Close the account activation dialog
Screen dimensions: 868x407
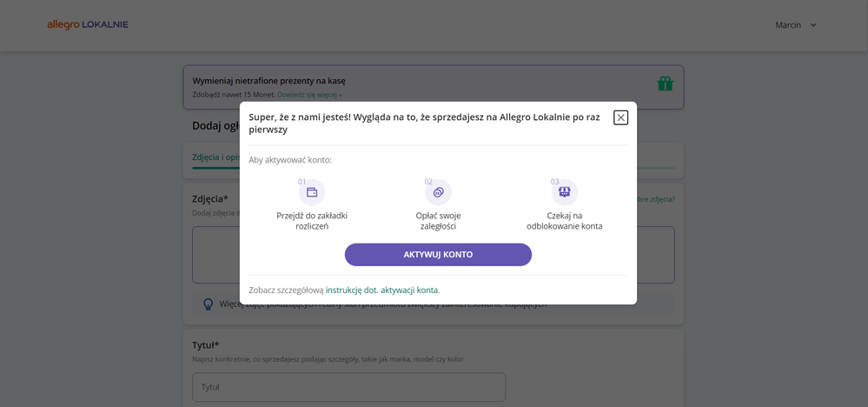click(x=620, y=117)
